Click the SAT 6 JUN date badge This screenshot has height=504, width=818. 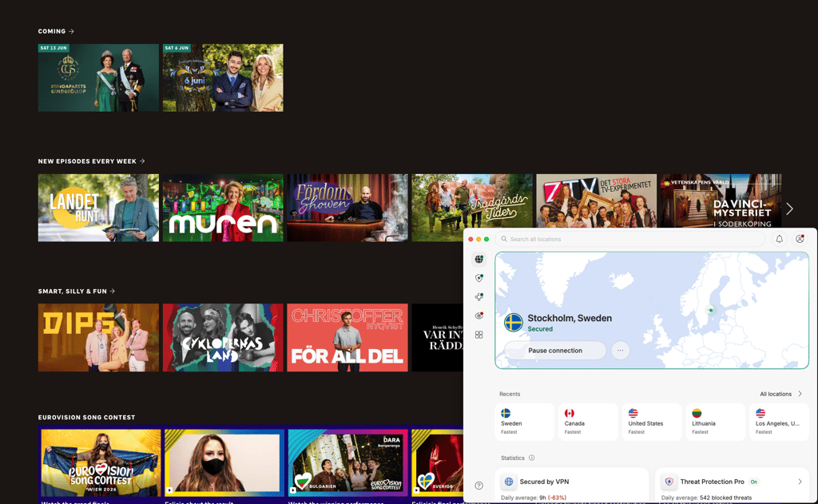click(177, 47)
